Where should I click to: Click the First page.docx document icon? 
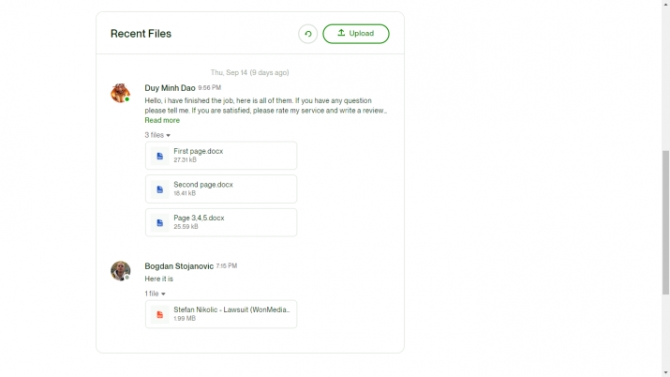(x=159, y=156)
